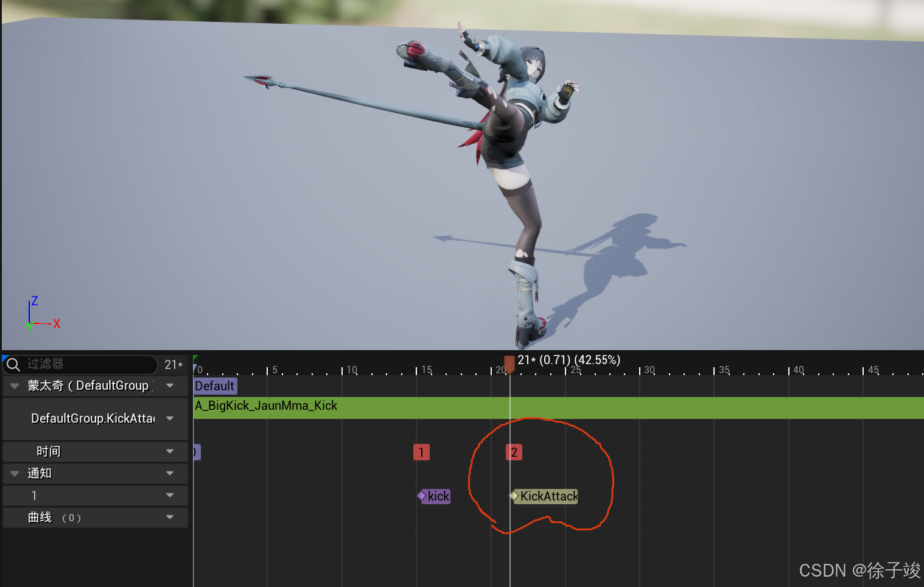Click frame 45 on the timeline ruler
Viewport: 924px width, 587px height.
(873, 370)
